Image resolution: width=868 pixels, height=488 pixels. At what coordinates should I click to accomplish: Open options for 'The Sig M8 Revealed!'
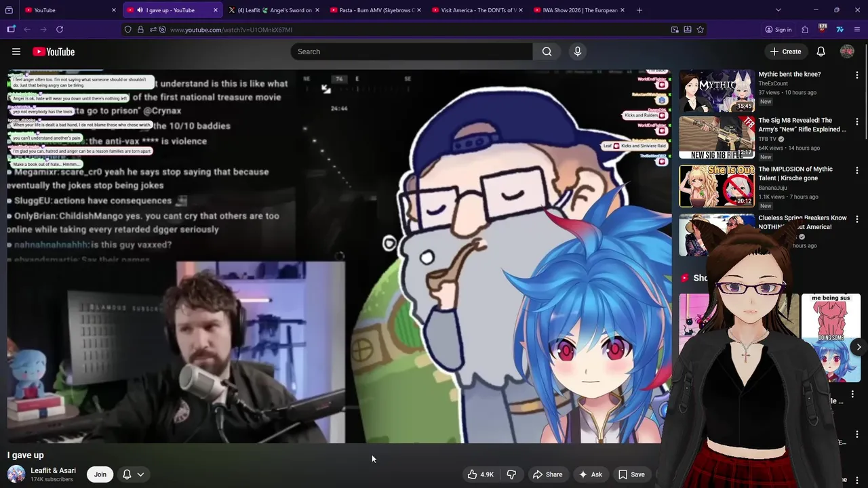point(857,121)
